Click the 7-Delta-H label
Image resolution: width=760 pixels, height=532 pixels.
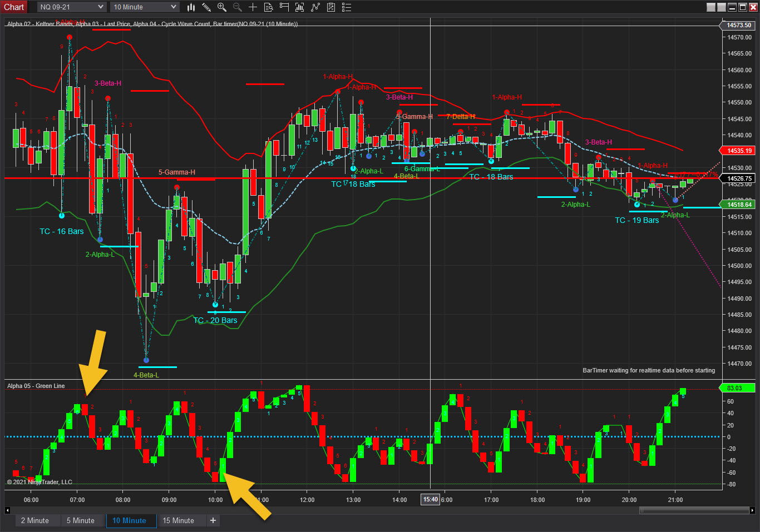click(461, 117)
